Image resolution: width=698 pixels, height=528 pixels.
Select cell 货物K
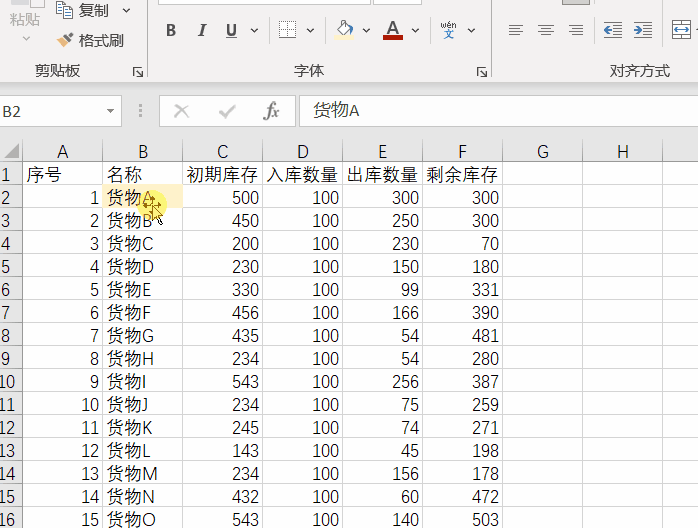tap(143, 427)
